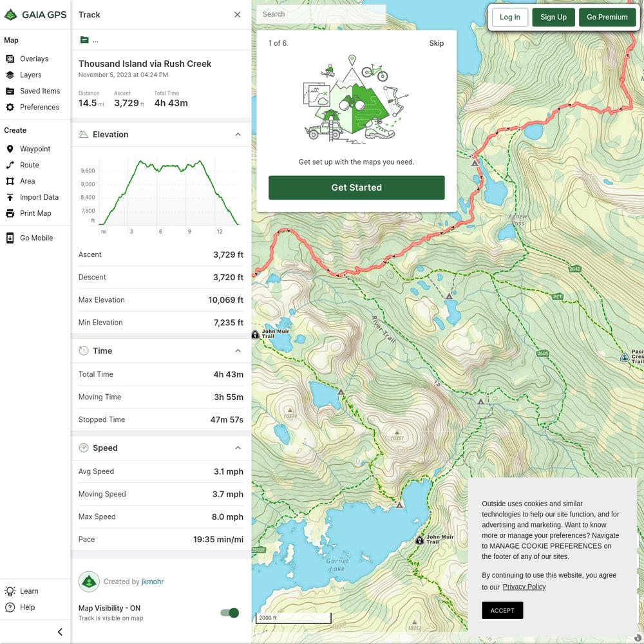The width and height of the screenshot is (644, 644).
Task: Click the Pace value "19:35 min/mi"
Action: pos(218,539)
